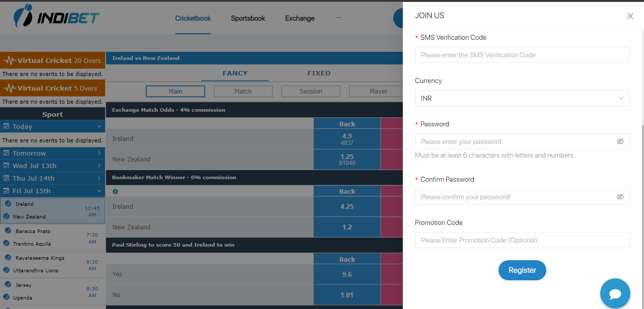This screenshot has width=644, height=309.
Task: Open the live chat bubble icon
Action: (x=615, y=293)
